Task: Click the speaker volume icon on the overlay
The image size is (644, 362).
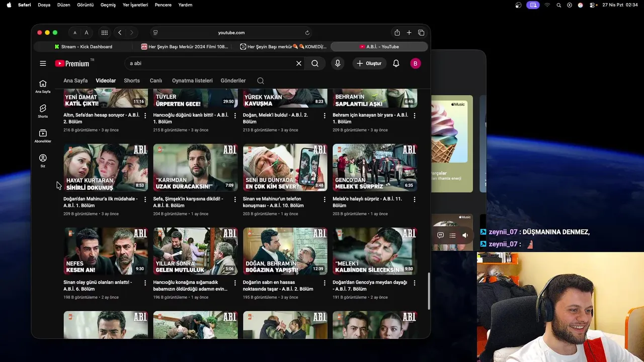Action: 465,235
